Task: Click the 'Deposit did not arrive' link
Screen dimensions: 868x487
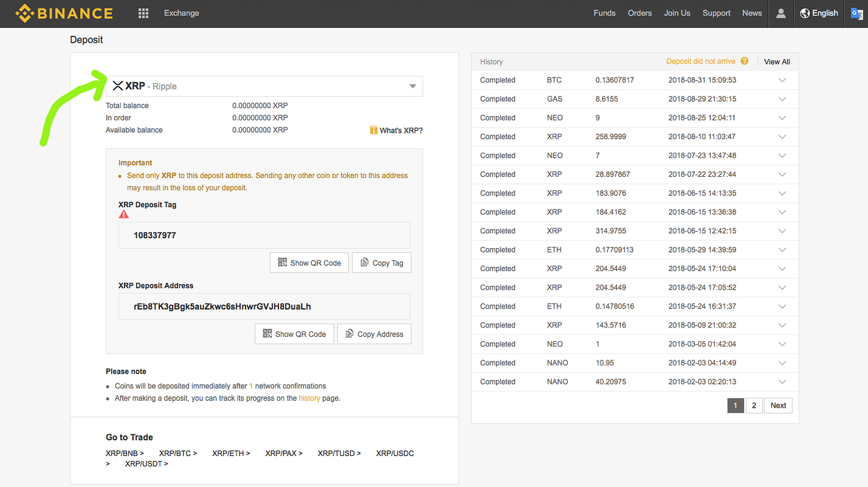Action: 701,61
